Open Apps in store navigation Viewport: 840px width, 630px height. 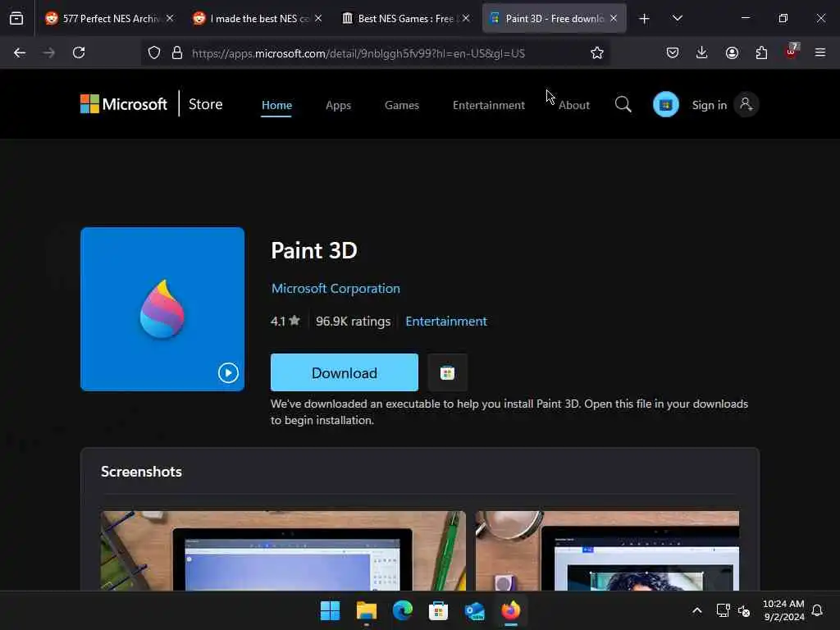[x=338, y=105]
